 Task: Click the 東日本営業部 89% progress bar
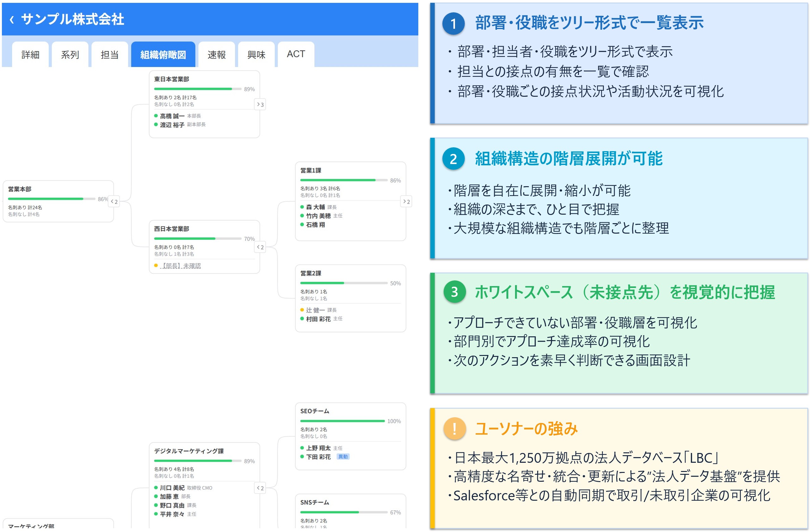(x=198, y=89)
